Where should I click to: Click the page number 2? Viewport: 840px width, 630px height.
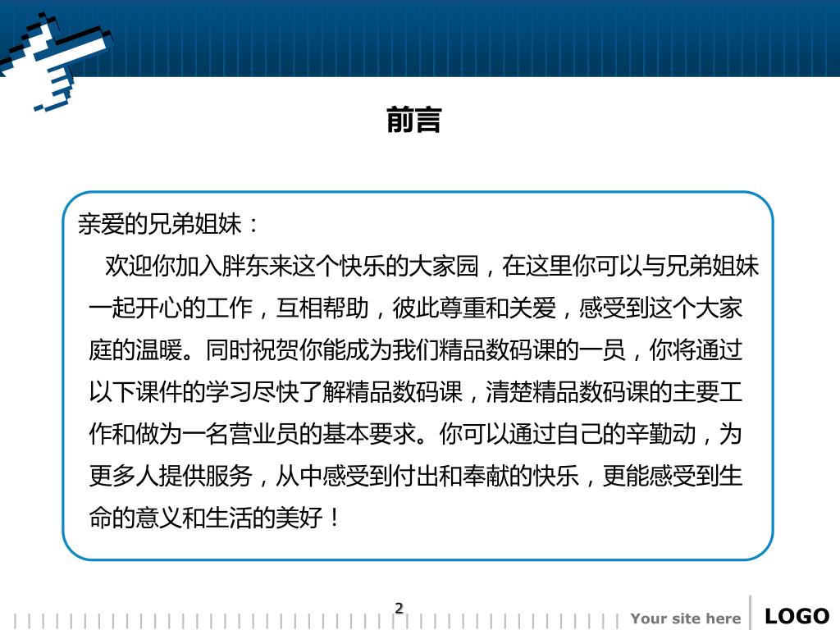(399, 608)
